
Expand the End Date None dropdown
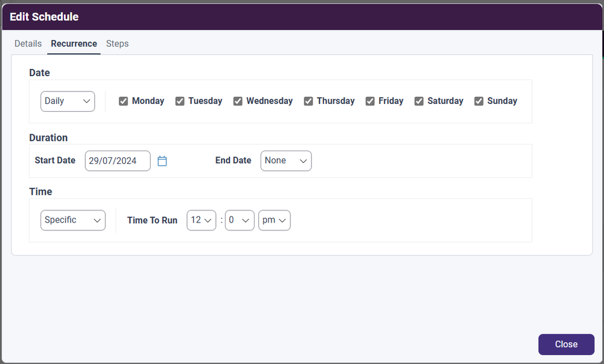click(286, 161)
